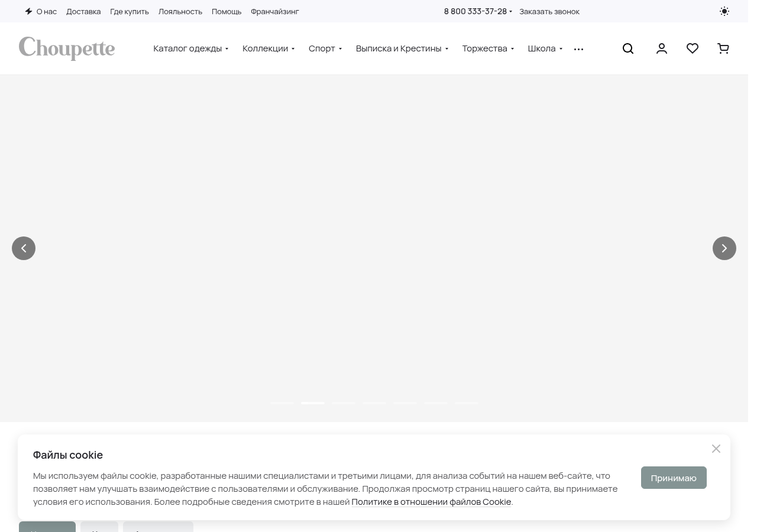Show more menu items via three dots
Screen dimensions: 757x532
pyautogui.click(x=578, y=49)
